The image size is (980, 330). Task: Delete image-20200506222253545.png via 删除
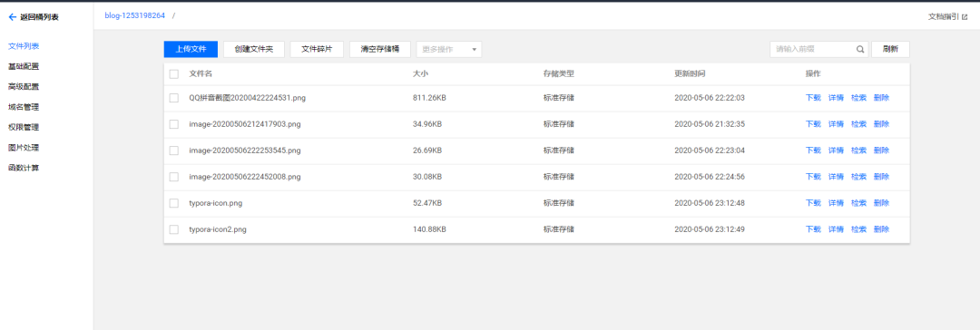[881, 150]
